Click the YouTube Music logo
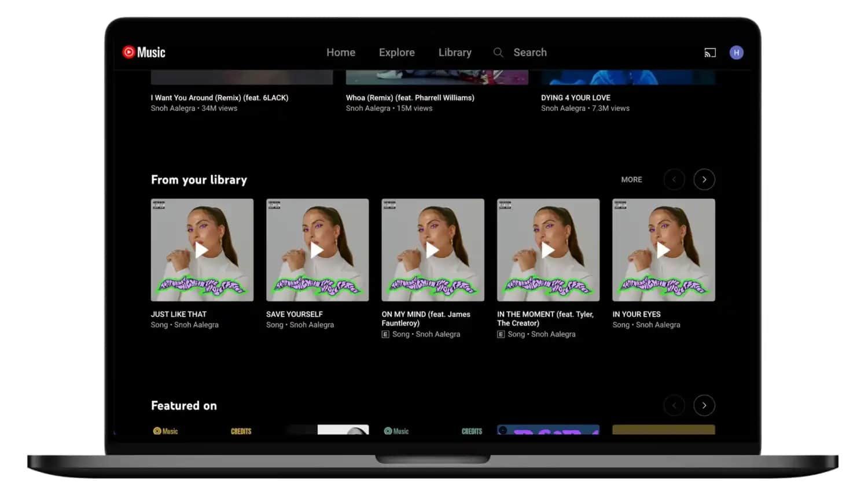868x495 pixels. pyautogui.click(x=143, y=52)
